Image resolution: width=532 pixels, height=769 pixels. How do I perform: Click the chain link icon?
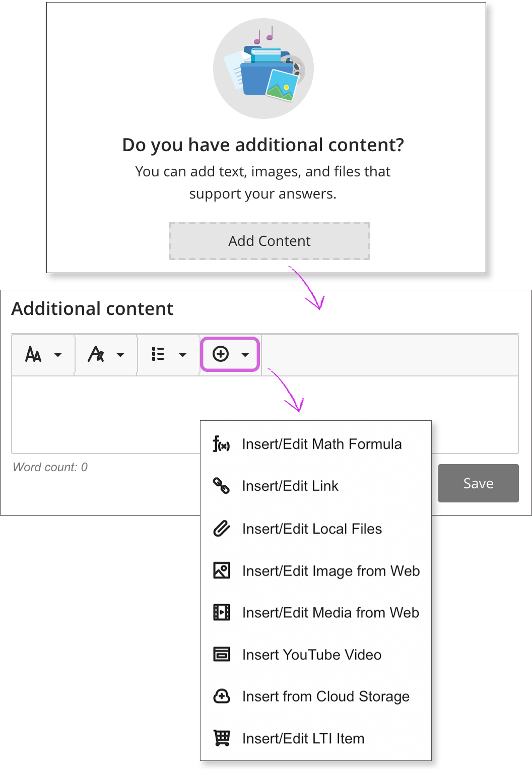(x=221, y=486)
